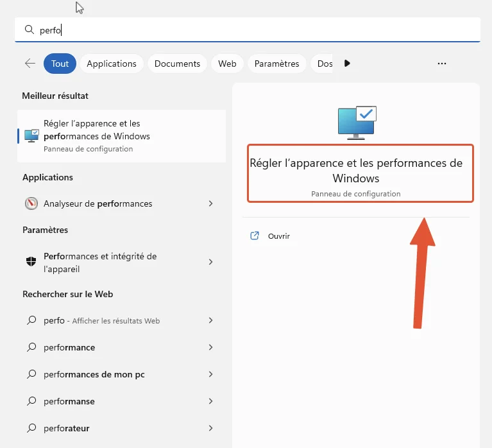Click the play arrow to show more filters
Screen dimensions: 492x448
(x=347, y=64)
